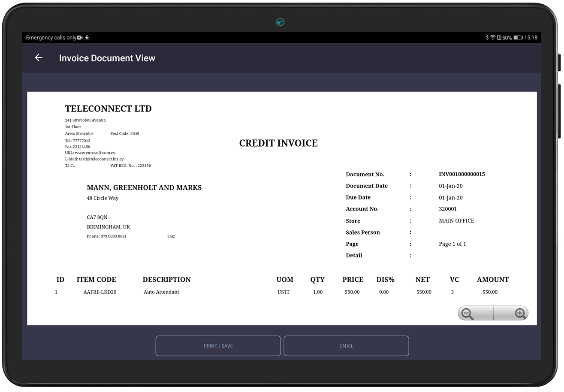Tap the customer name MANN, GREENHOLT AND MARKS

pos(144,187)
